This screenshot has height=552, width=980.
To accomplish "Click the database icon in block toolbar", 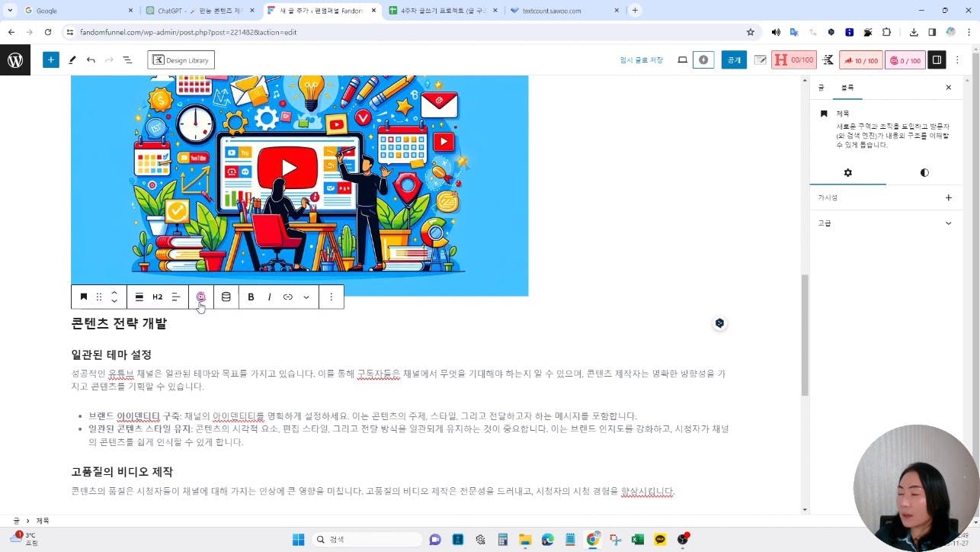I will [x=226, y=297].
